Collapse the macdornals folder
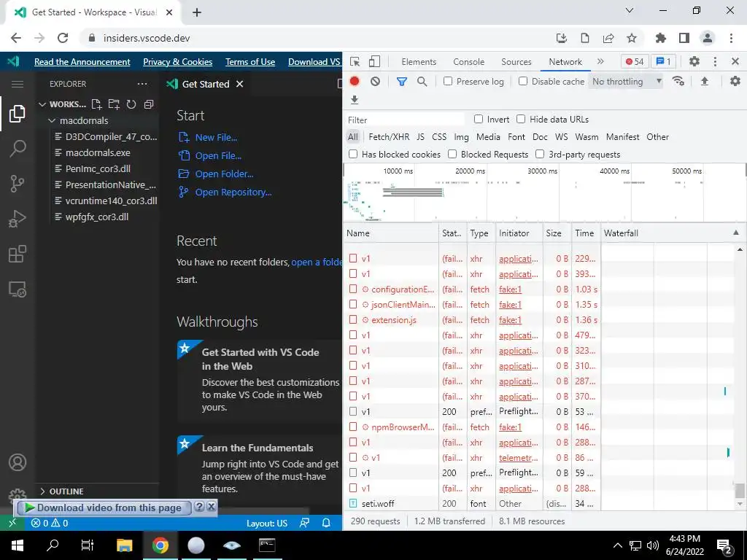747x560 pixels. pyautogui.click(x=52, y=120)
